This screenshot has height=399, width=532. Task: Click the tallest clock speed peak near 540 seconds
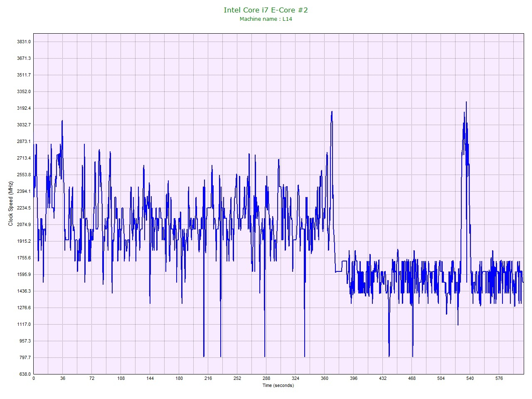pyautogui.click(x=466, y=102)
